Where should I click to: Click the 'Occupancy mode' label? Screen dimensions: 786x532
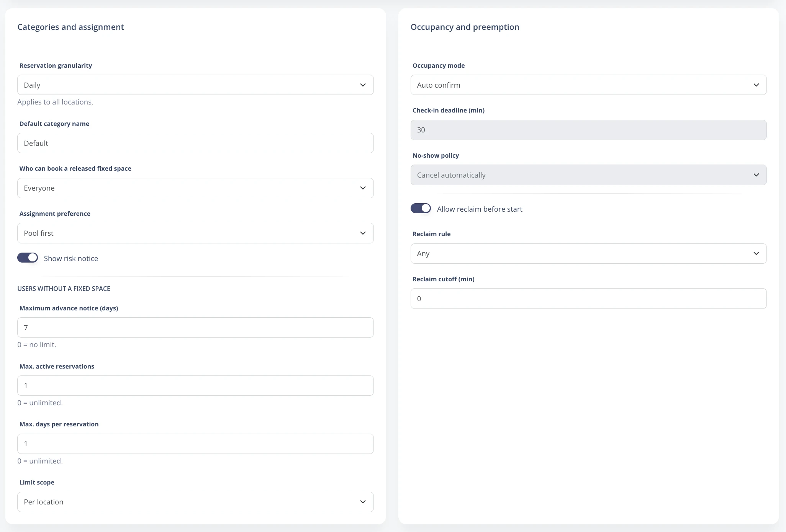439,65
